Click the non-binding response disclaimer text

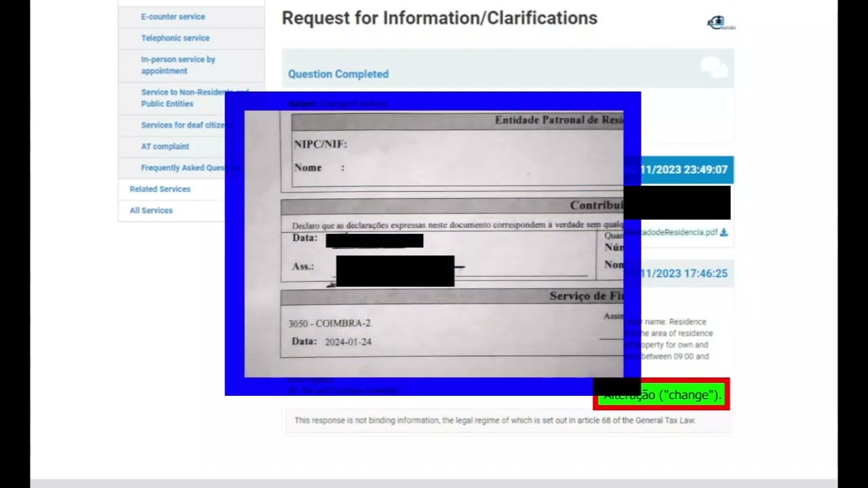495,420
